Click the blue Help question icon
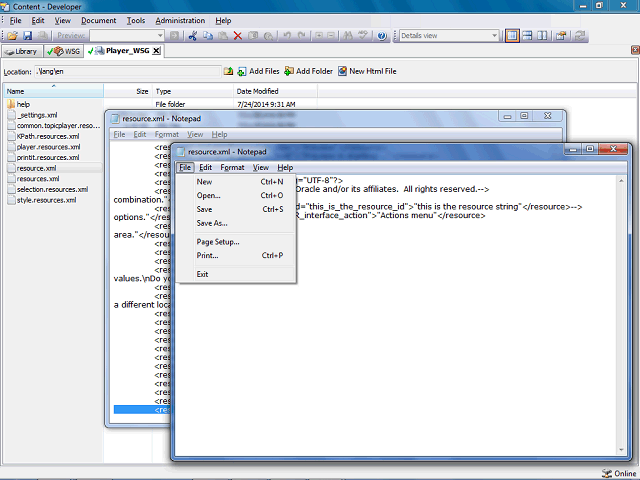The height and width of the screenshot is (480, 640). pos(382,36)
